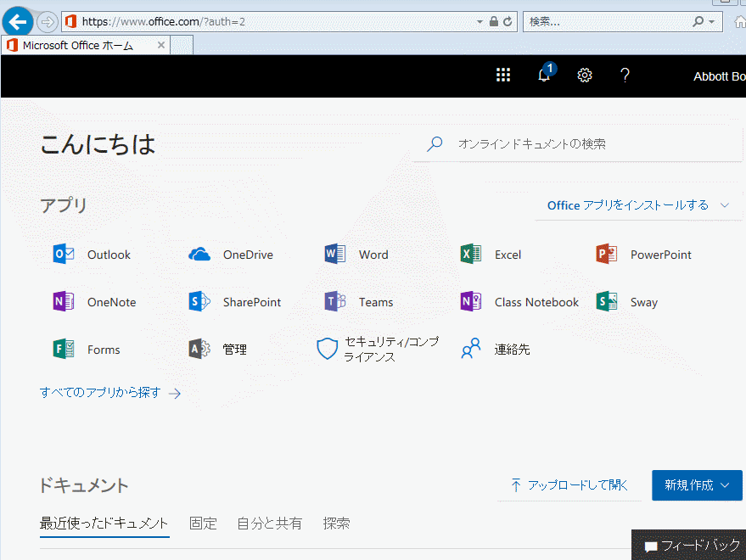Screen dimensions: 746x560
Task: Open the Forms app
Action: tap(86, 350)
